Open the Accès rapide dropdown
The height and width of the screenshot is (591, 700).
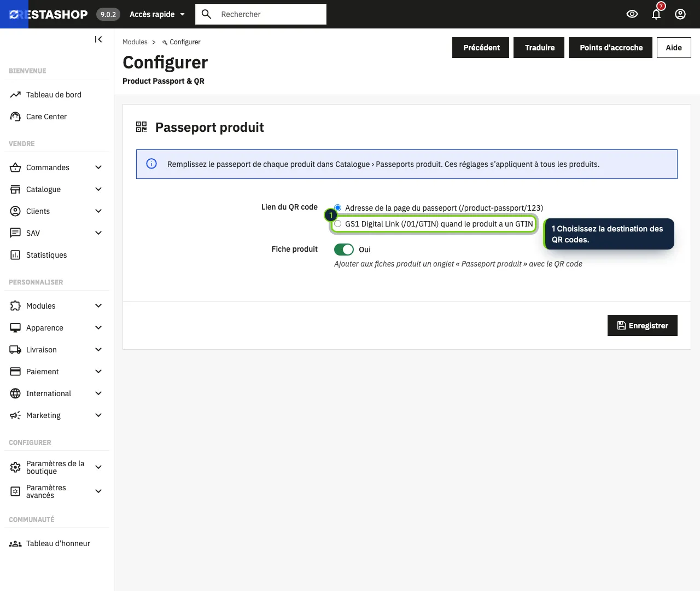pyautogui.click(x=157, y=14)
